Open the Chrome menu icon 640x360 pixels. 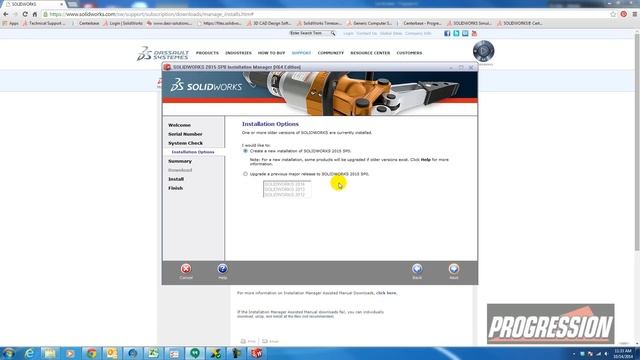pos(635,14)
